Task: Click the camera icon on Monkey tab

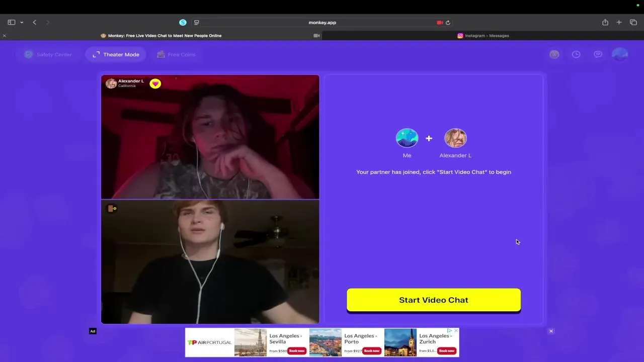Action: coord(316,36)
